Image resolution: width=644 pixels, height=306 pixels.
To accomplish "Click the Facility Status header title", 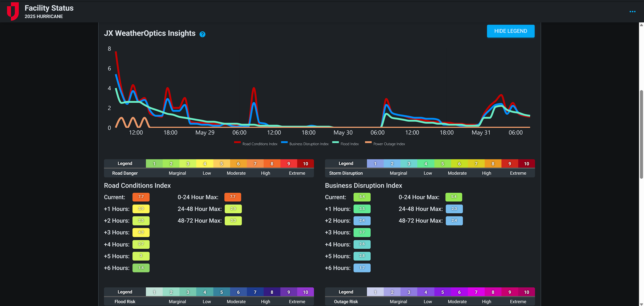I will click(49, 8).
